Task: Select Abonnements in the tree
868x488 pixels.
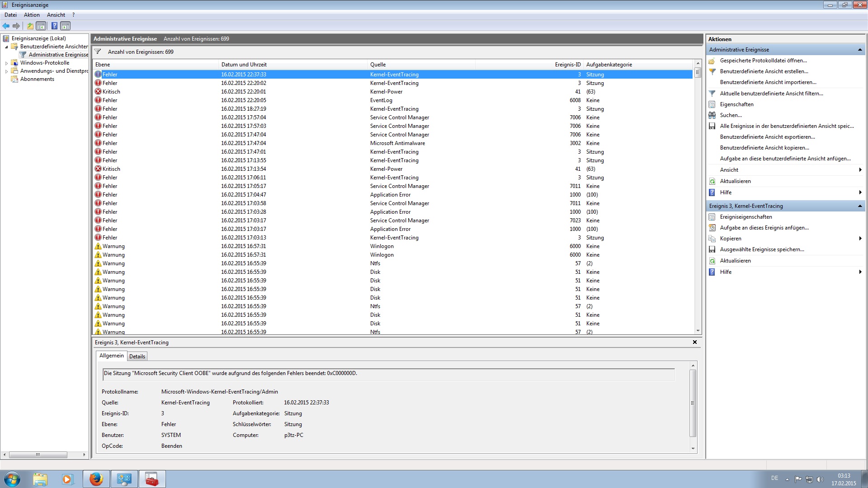Action: (x=37, y=79)
